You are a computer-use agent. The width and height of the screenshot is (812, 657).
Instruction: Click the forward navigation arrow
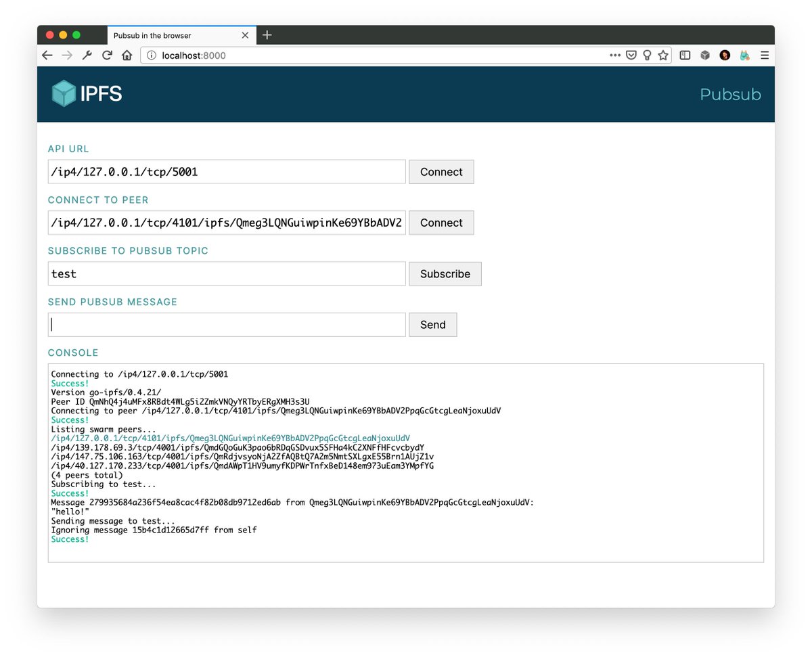pos(67,55)
